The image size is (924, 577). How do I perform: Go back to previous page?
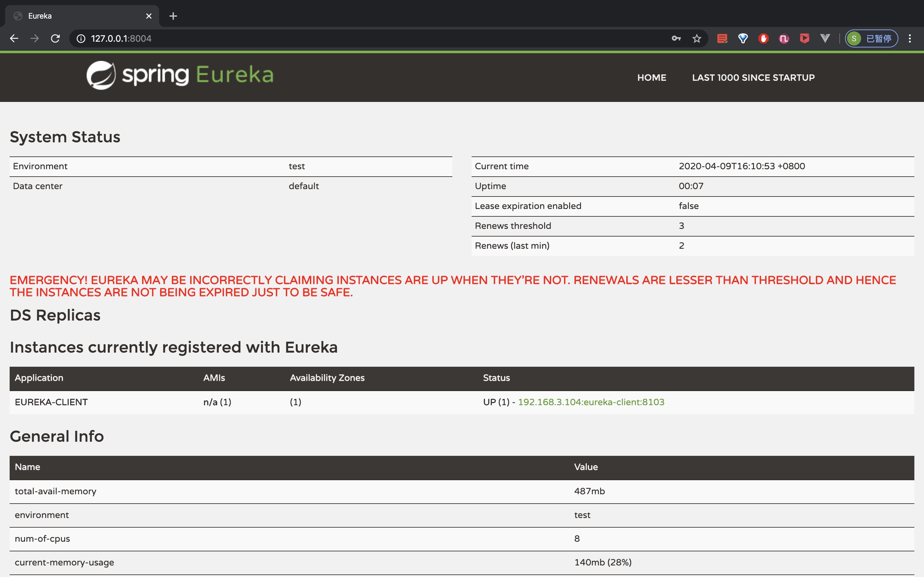(x=14, y=38)
